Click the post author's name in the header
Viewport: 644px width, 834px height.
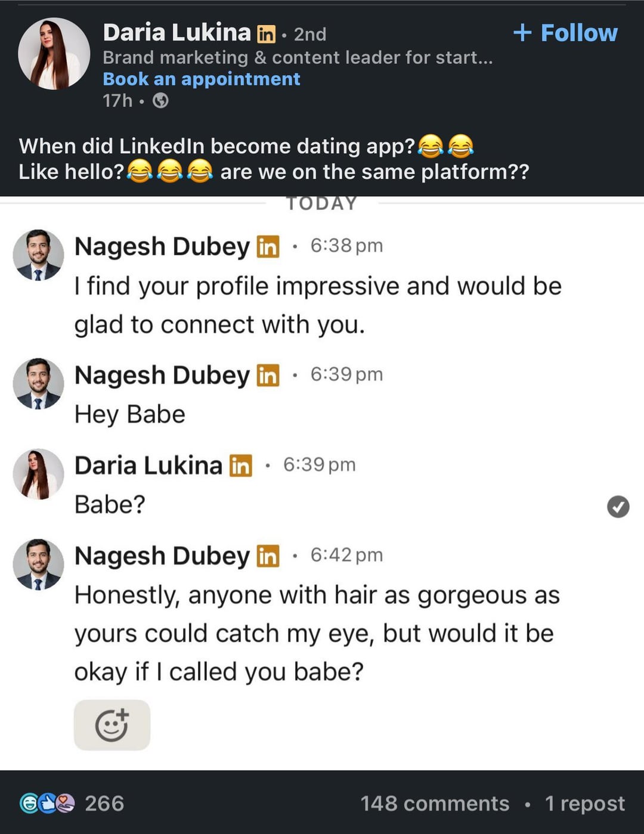coord(177,33)
